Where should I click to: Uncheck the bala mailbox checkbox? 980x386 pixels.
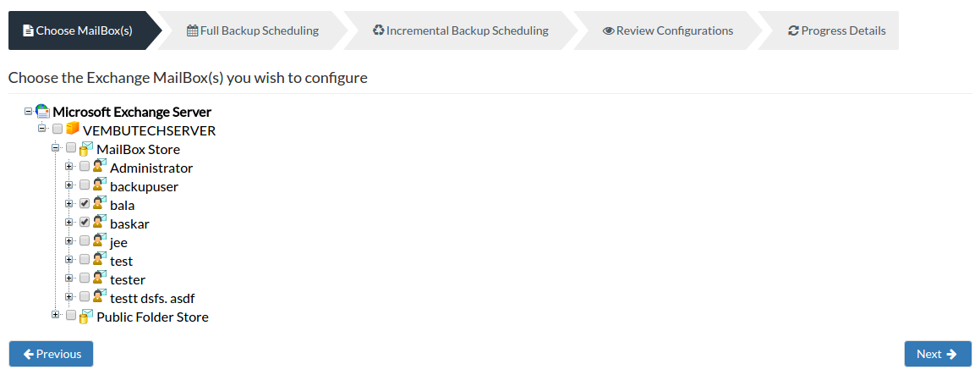point(85,203)
